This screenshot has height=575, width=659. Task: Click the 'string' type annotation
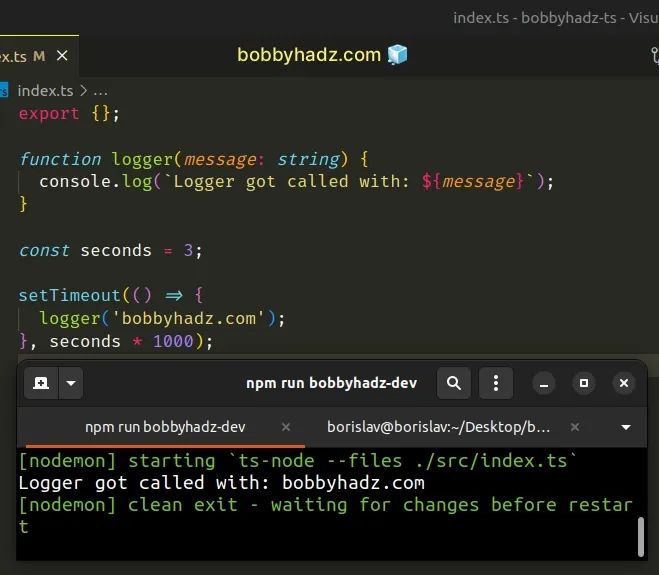pos(308,159)
